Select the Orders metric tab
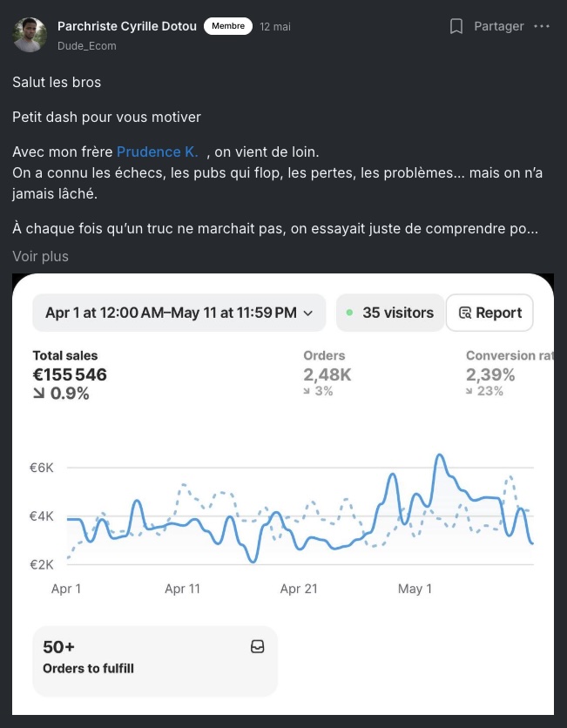This screenshot has height=728, width=567. pyautogui.click(x=327, y=374)
